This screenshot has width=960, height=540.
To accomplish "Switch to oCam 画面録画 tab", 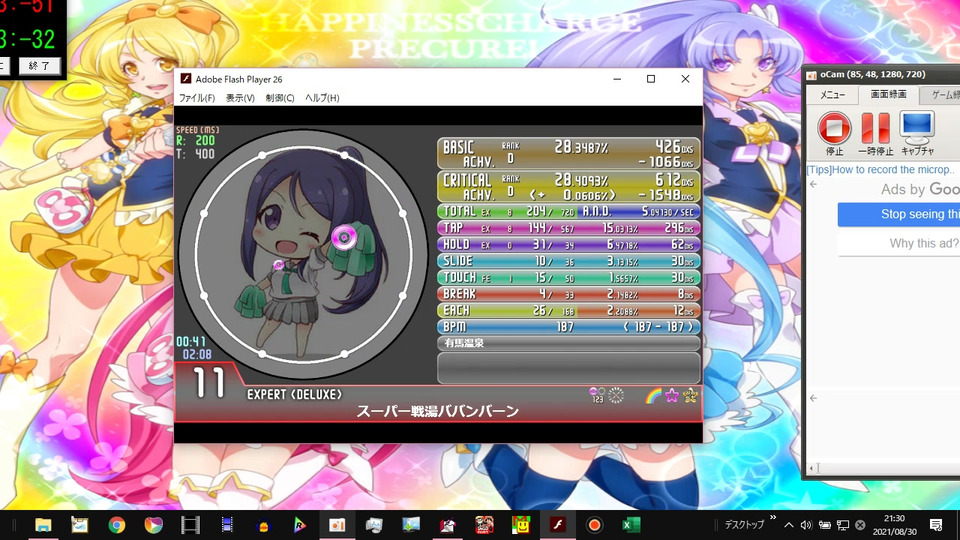I will pos(888,94).
